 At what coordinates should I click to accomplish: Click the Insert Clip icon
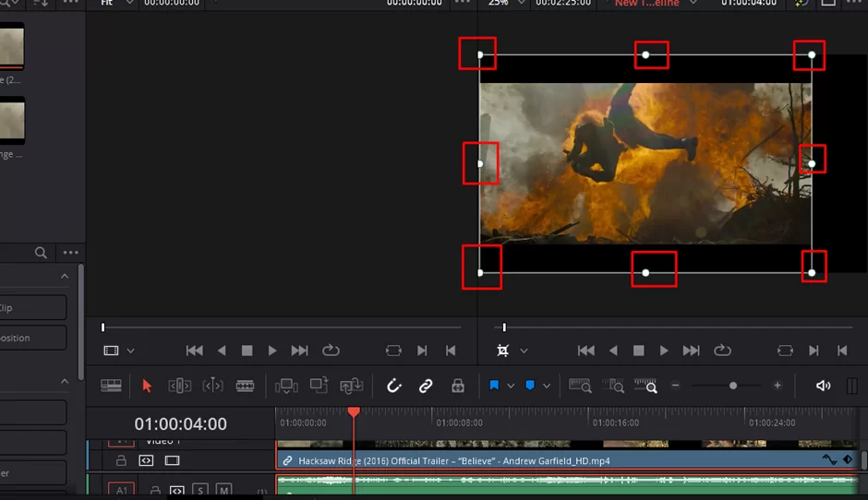point(286,386)
